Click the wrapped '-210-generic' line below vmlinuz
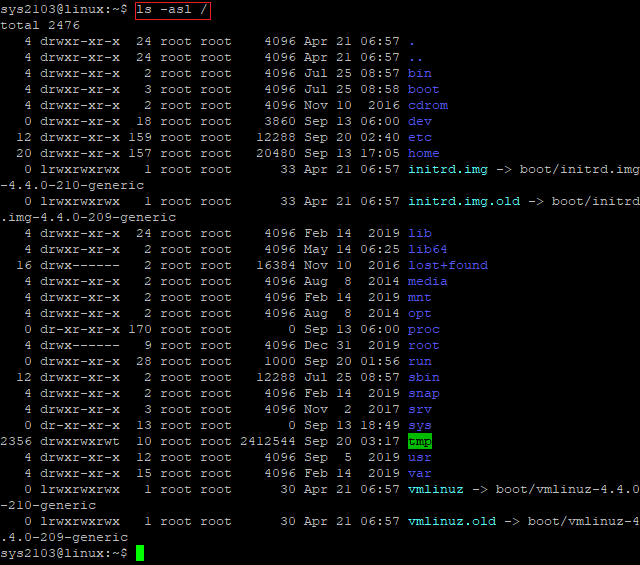Screen dimensions: 640x565 48,505
